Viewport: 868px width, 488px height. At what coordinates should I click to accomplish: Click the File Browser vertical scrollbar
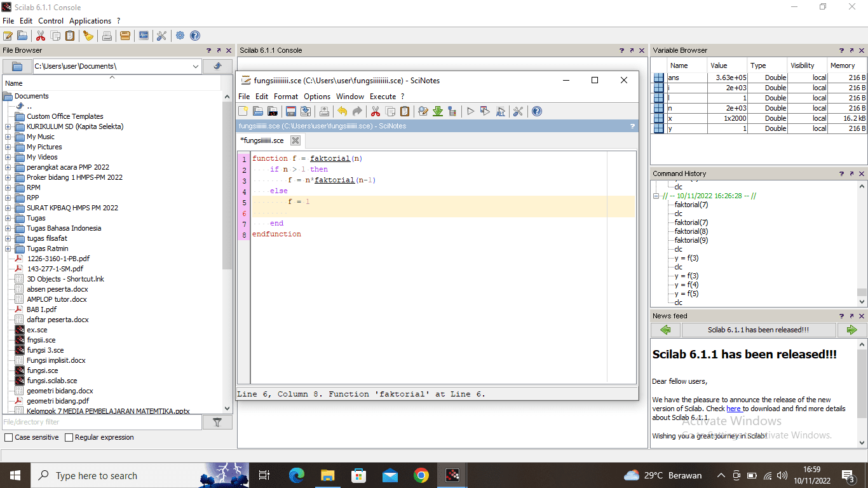click(227, 184)
